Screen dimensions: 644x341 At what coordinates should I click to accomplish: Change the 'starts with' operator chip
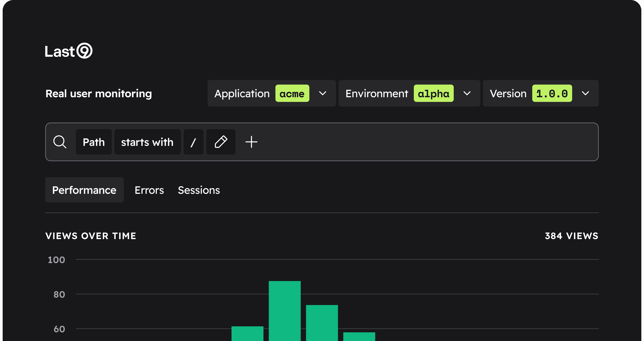click(x=147, y=142)
